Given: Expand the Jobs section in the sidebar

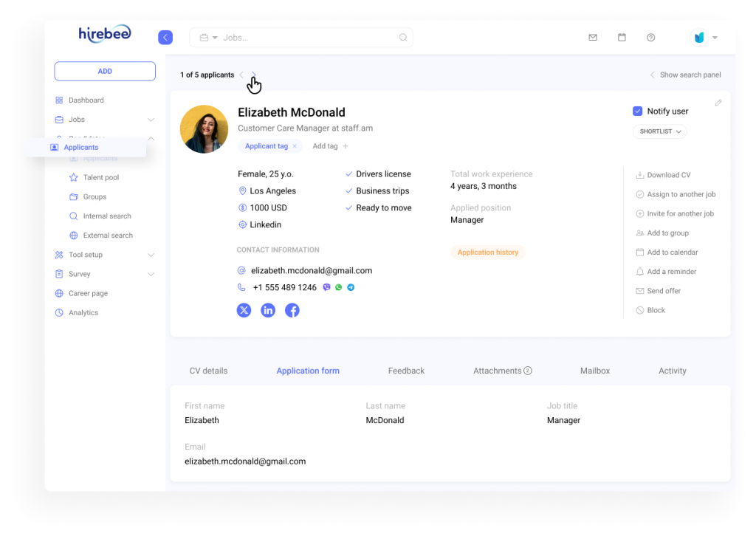Looking at the screenshot, I should [x=151, y=119].
